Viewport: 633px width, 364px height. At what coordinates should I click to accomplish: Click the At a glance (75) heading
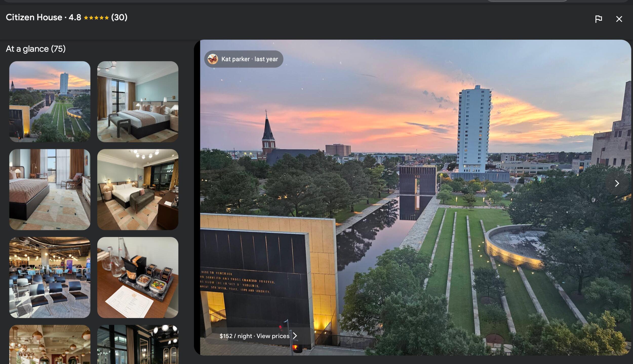[36, 49]
